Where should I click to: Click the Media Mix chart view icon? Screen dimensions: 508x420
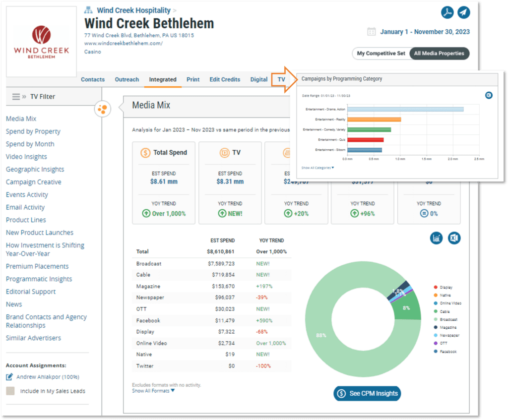437,238
